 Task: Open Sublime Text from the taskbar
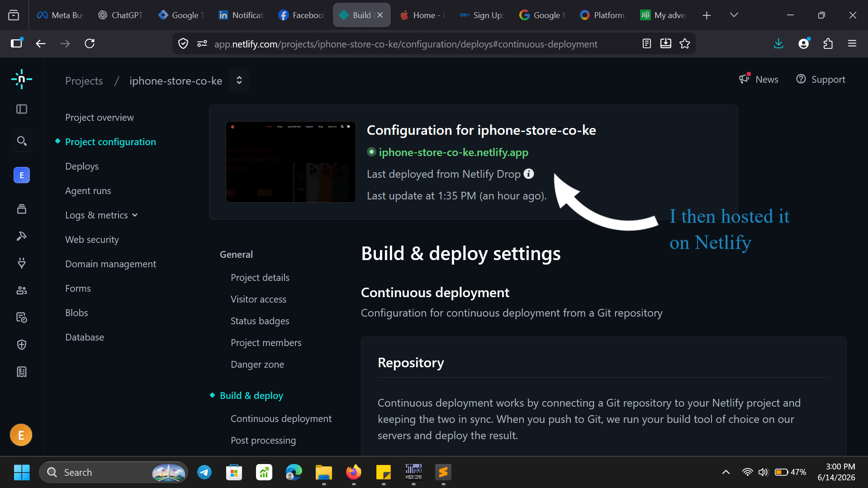443,472
